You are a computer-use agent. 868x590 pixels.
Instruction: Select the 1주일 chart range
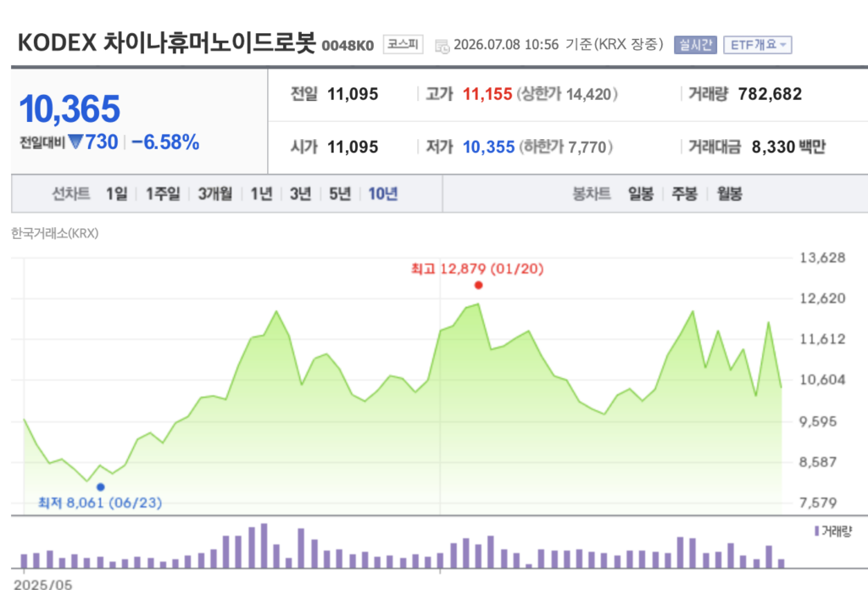click(x=163, y=194)
